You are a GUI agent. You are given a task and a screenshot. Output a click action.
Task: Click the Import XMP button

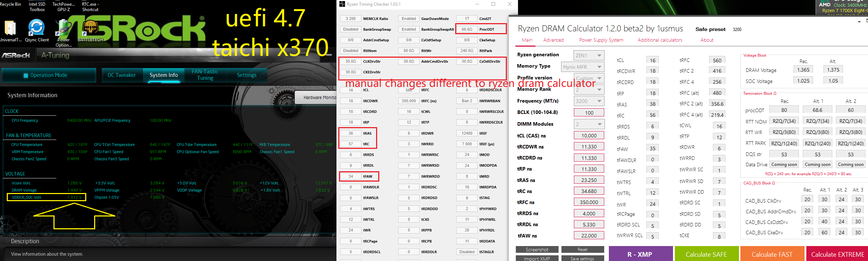pyautogui.click(x=537, y=259)
